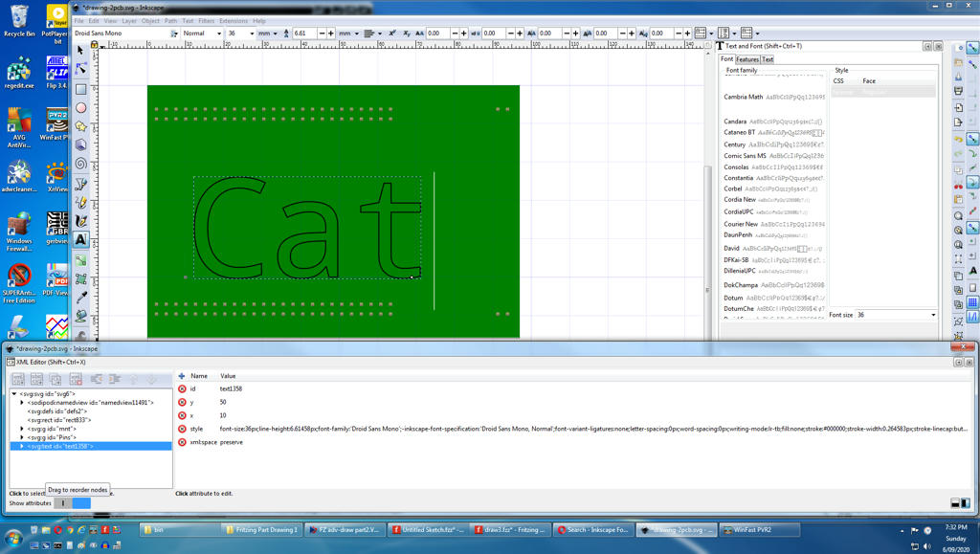The width and height of the screenshot is (980, 554).
Task: Delete the y attribute
Action: pyautogui.click(x=182, y=402)
